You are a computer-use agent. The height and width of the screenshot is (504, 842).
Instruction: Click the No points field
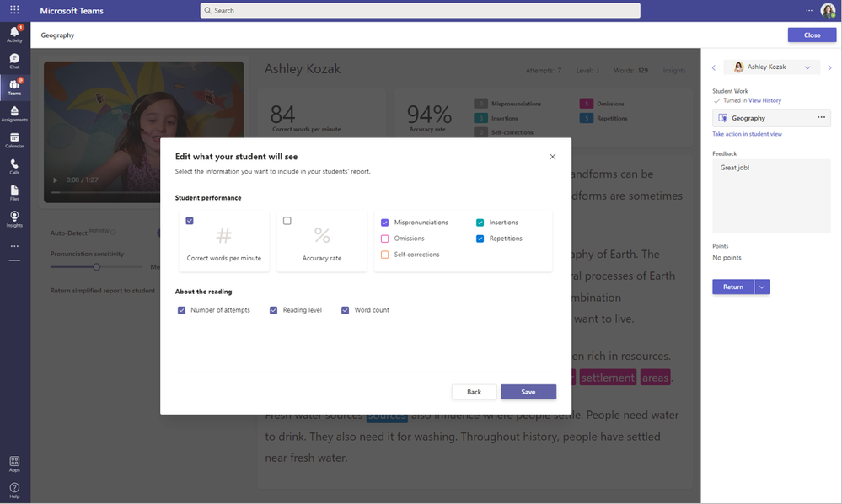[x=727, y=258]
